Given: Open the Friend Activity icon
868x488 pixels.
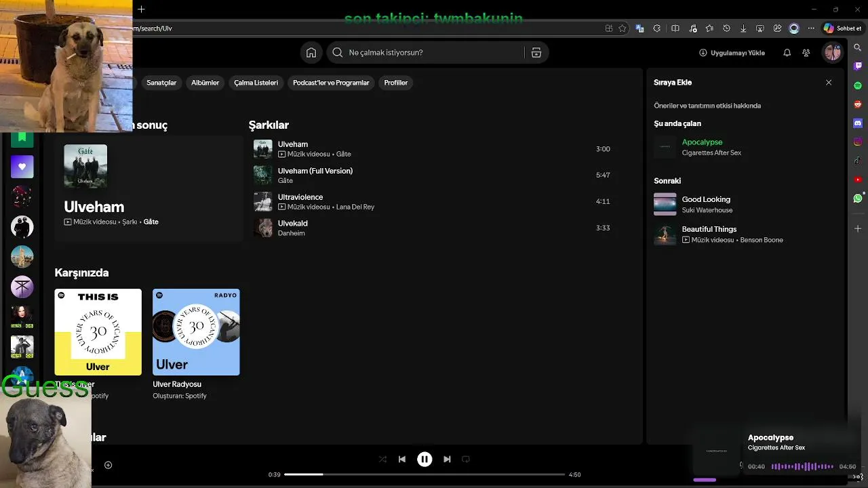Looking at the screenshot, I should [x=806, y=52].
